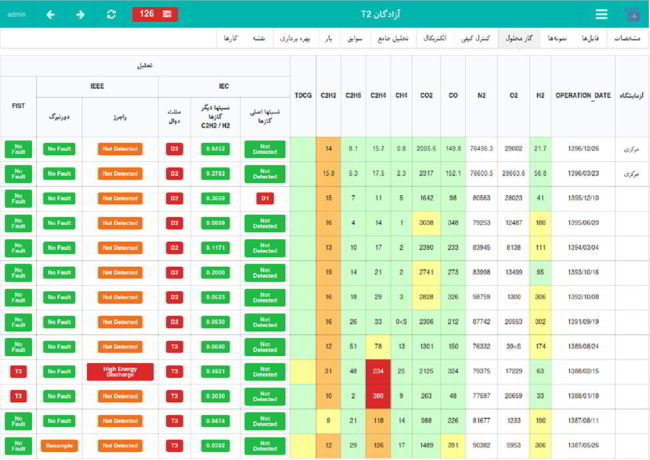Open the hamburger menu icon
This screenshot has width=650, height=460.
coord(601,14)
